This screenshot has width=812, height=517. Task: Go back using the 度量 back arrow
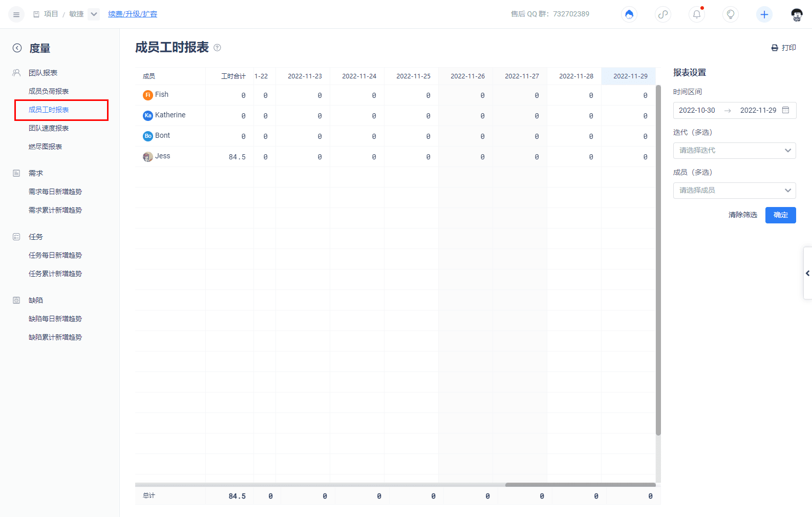17,48
